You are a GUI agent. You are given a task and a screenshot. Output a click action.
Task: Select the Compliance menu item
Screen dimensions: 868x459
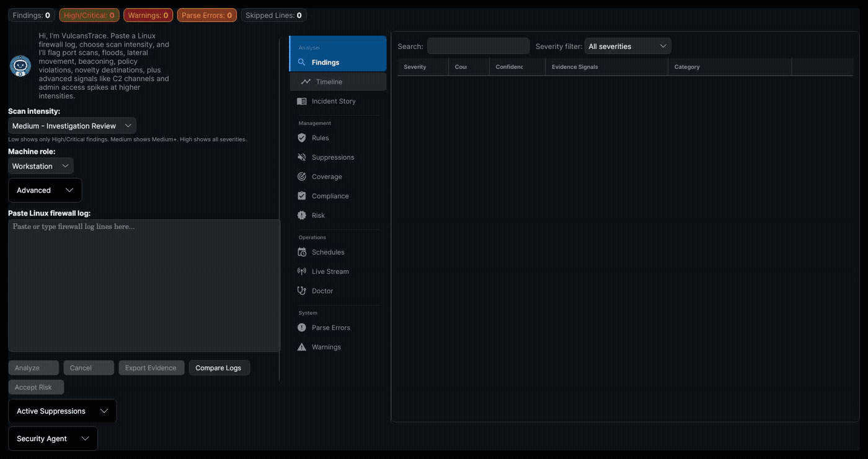point(338,196)
